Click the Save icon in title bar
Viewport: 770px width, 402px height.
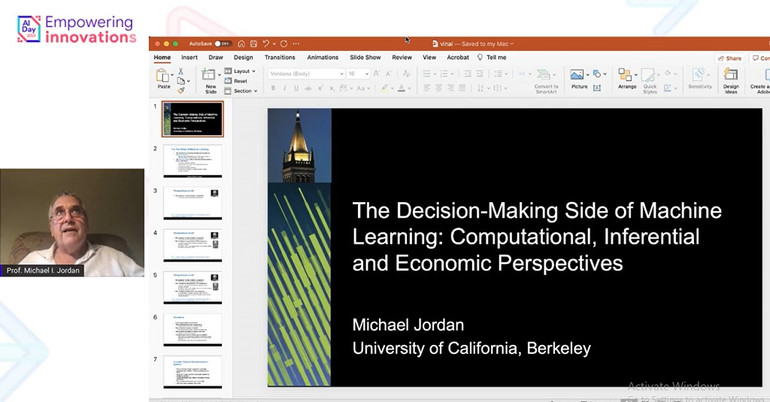click(x=252, y=44)
